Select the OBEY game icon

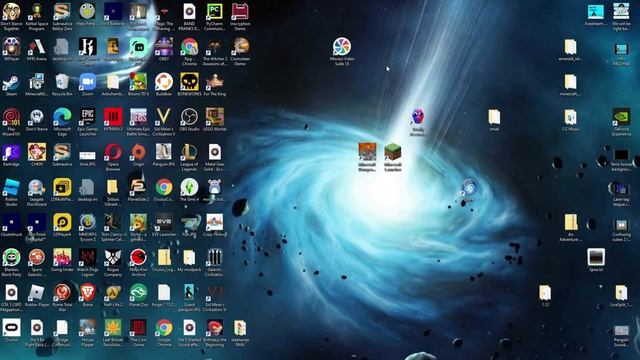tap(164, 47)
